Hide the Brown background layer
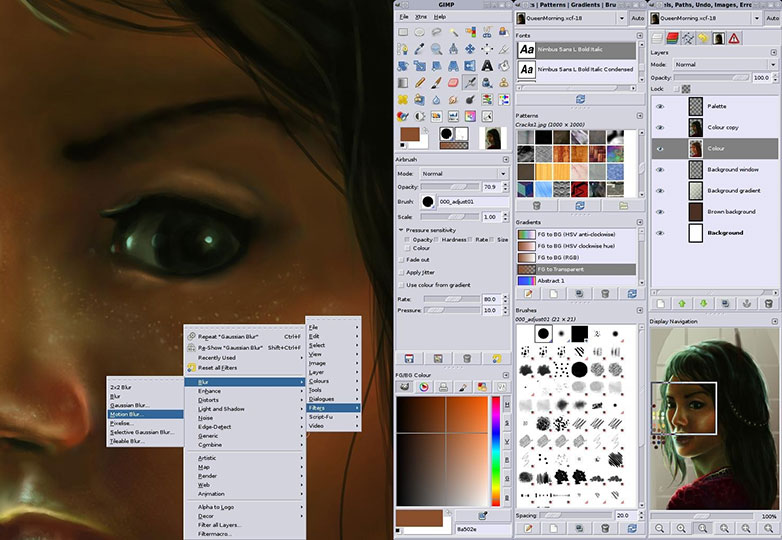 click(x=660, y=212)
